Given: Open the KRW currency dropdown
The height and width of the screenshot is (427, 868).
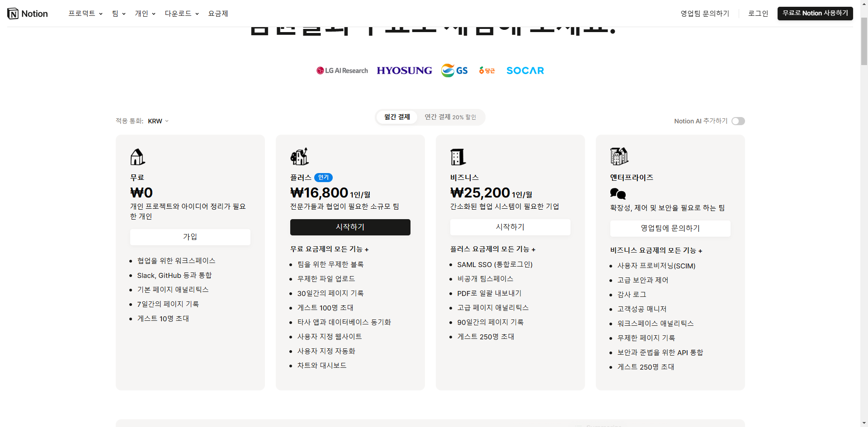Looking at the screenshot, I should [158, 121].
